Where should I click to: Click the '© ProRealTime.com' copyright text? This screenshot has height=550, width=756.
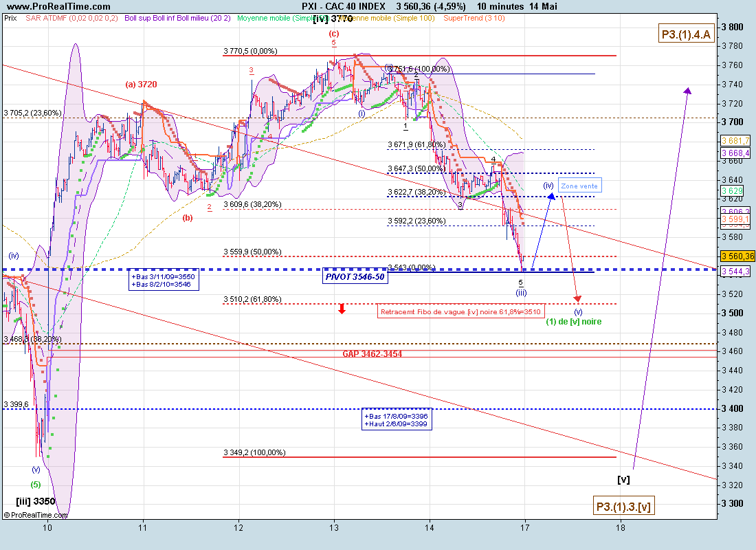point(36,515)
